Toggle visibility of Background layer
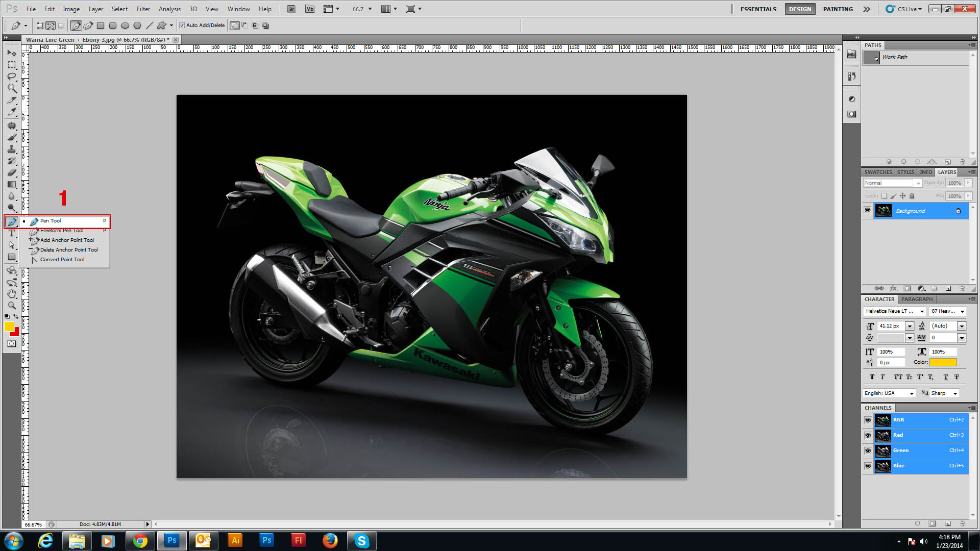Screen dimensions: 980x551 (x=868, y=211)
